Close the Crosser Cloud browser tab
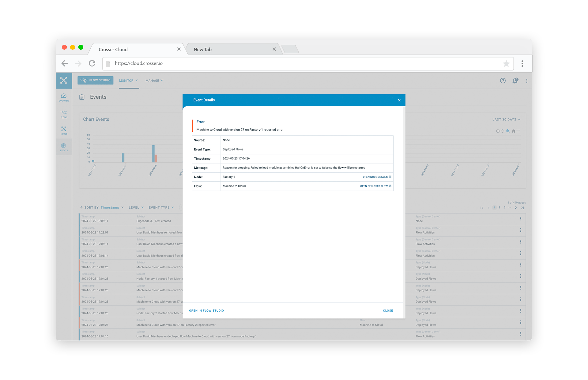This screenshot has width=588, height=380. coord(179,49)
